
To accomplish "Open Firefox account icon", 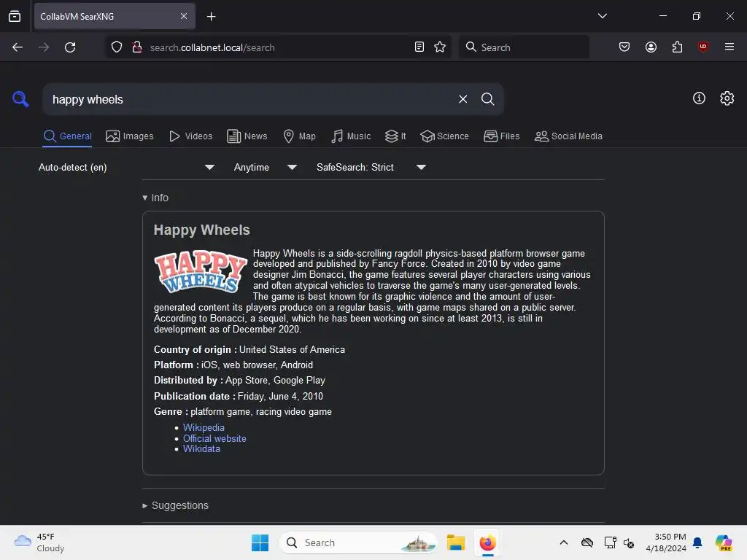I will (651, 47).
